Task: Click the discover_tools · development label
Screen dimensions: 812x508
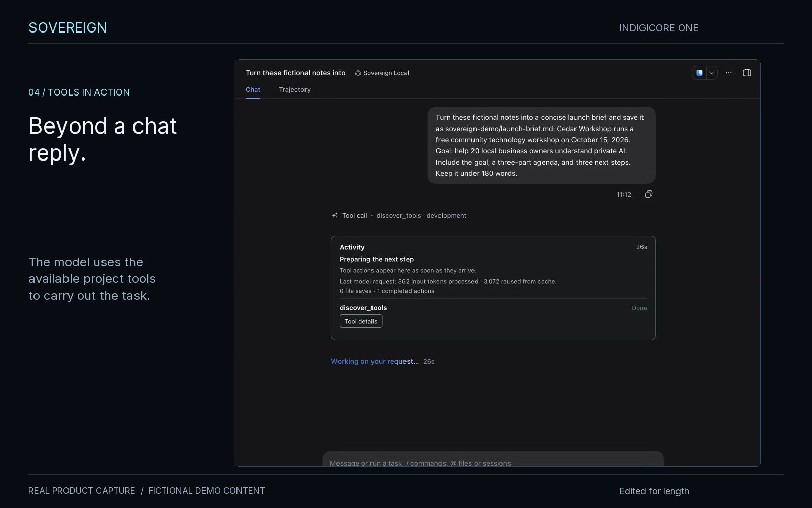Action: [421, 216]
